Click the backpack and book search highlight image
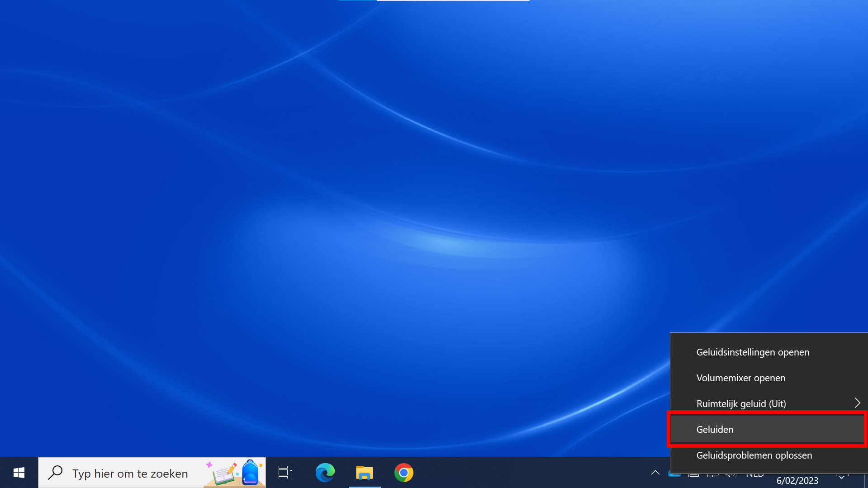This screenshot has height=488, width=868. coord(234,473)
